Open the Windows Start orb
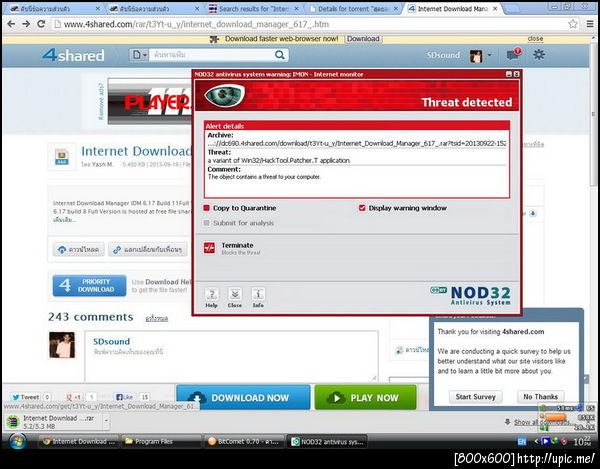The width and height of the screenshot is (600, 469). (18, 441)
